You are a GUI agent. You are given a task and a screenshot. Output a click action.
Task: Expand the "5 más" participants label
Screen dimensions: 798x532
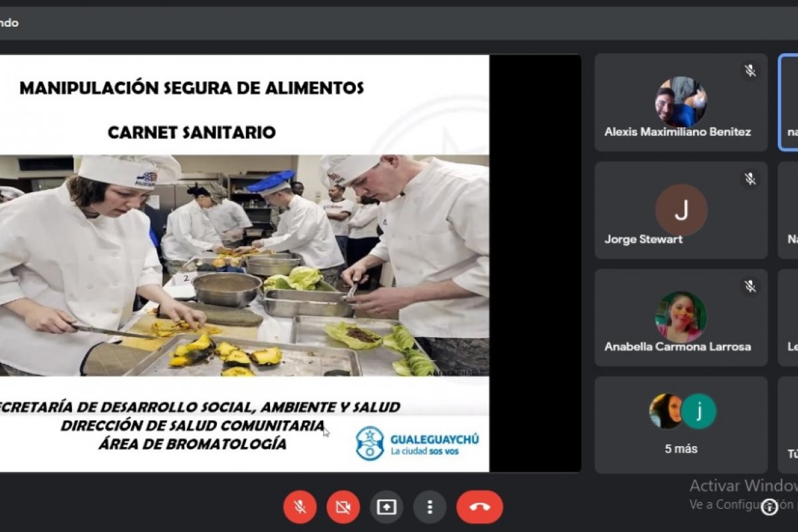point(681,449)
